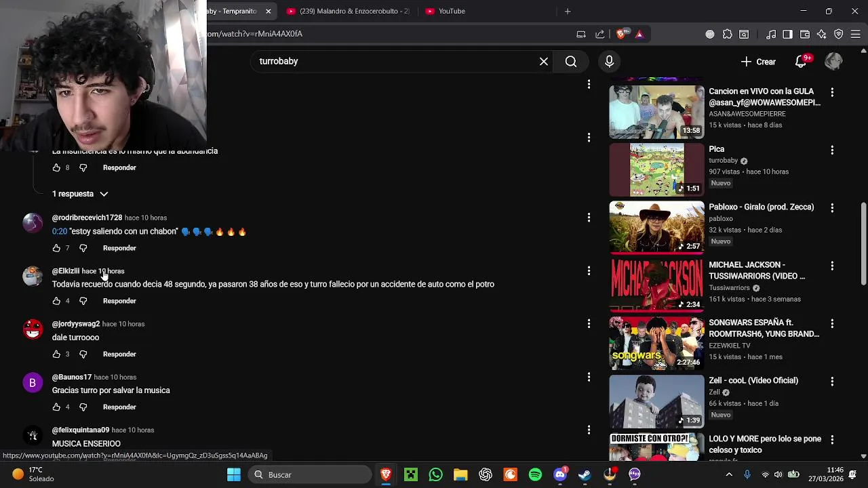Open the SONGWARS ESPAÑA video thumbnail
This screenshot has height=488, width=868.
coord(656,342)
